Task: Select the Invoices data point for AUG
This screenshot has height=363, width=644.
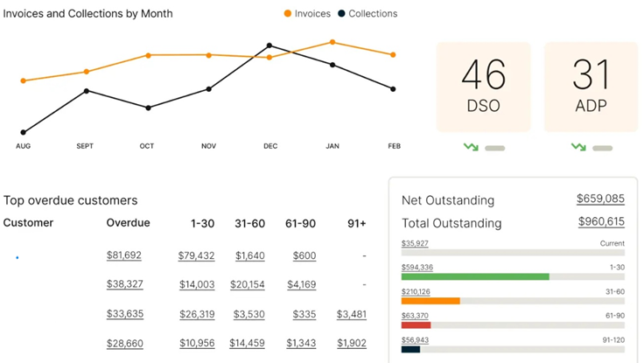Action: click(x=23, y=80)
